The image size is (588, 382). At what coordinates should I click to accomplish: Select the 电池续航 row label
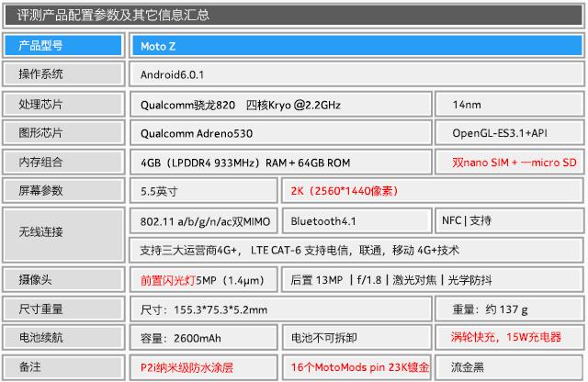63,337
